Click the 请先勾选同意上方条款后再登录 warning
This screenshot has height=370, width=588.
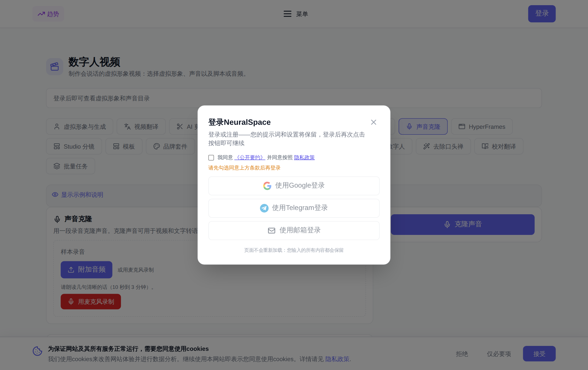(244, 168)
